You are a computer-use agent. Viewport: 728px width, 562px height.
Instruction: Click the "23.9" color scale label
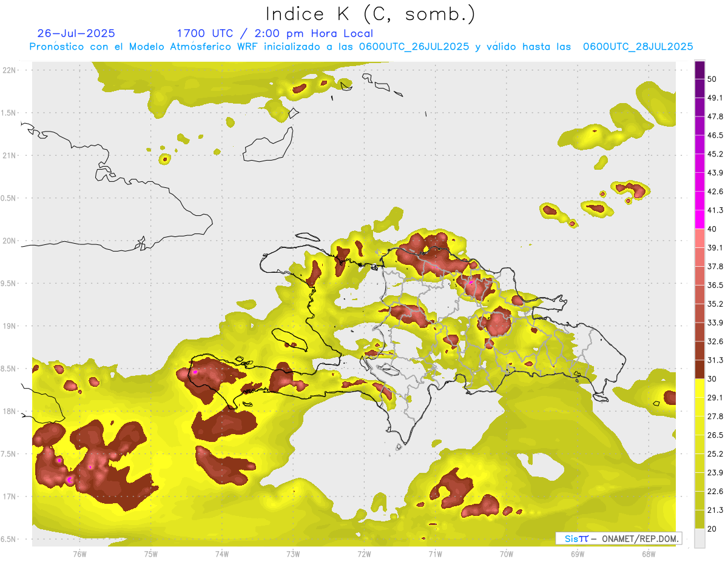coord(715,473)
